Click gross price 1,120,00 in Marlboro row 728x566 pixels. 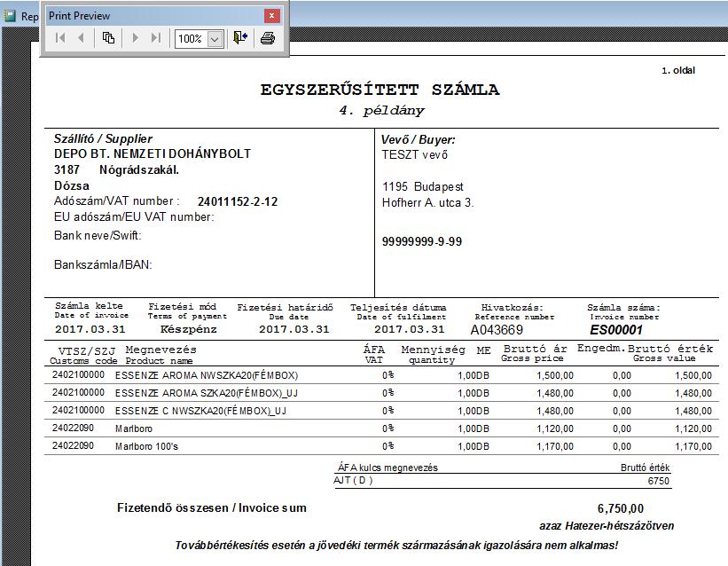click(555, 428)
